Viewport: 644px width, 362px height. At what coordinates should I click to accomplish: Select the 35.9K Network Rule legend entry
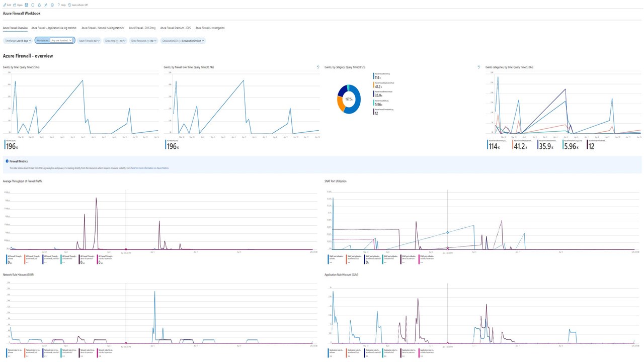[x=383, y=94]
